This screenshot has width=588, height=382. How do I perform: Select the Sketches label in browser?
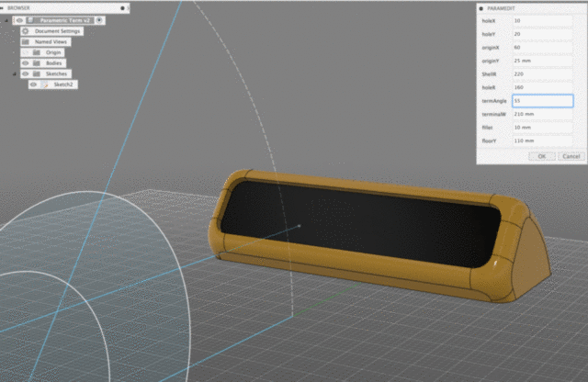(56, 73)
